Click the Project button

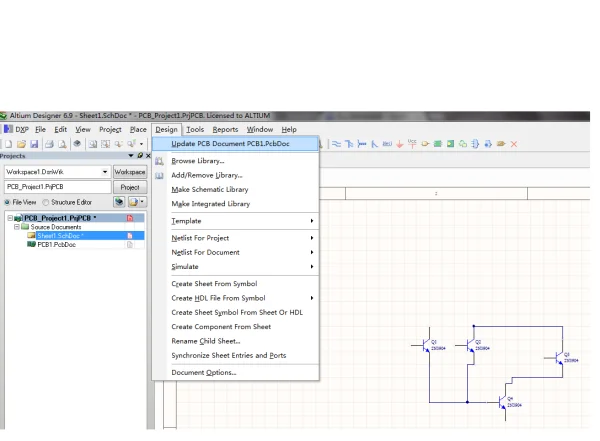130,187
